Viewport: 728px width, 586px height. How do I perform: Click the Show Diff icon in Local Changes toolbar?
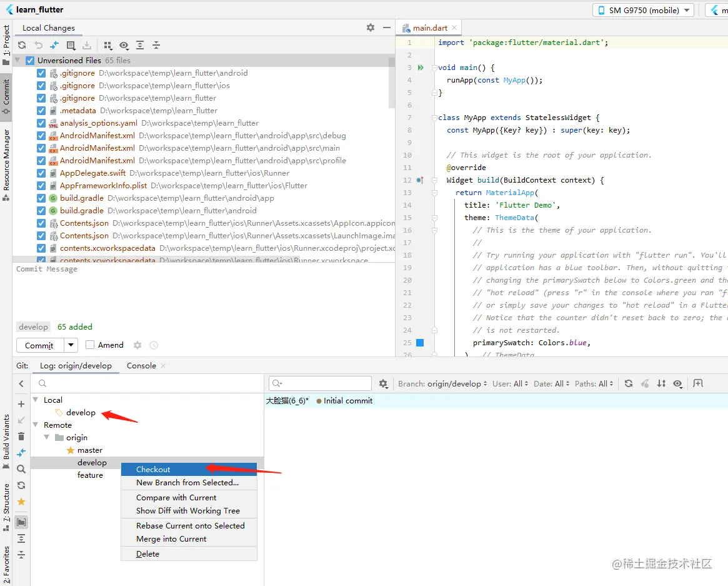[x=54, y=45]
